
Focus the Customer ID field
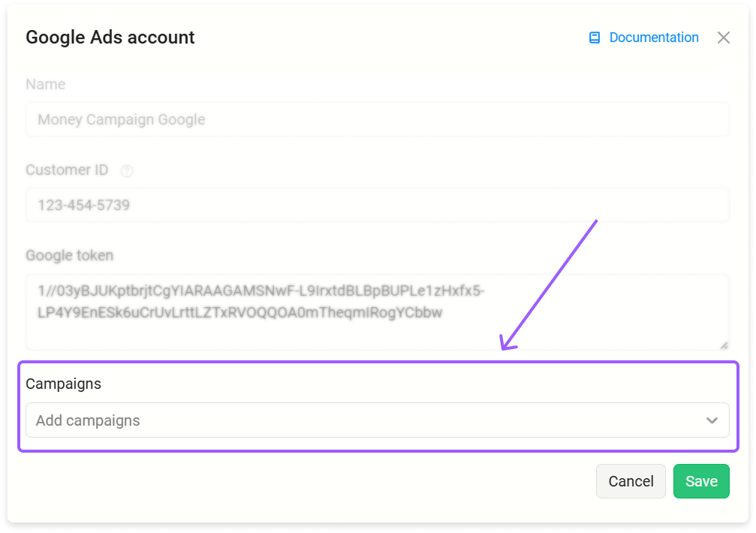coord(377,205)
